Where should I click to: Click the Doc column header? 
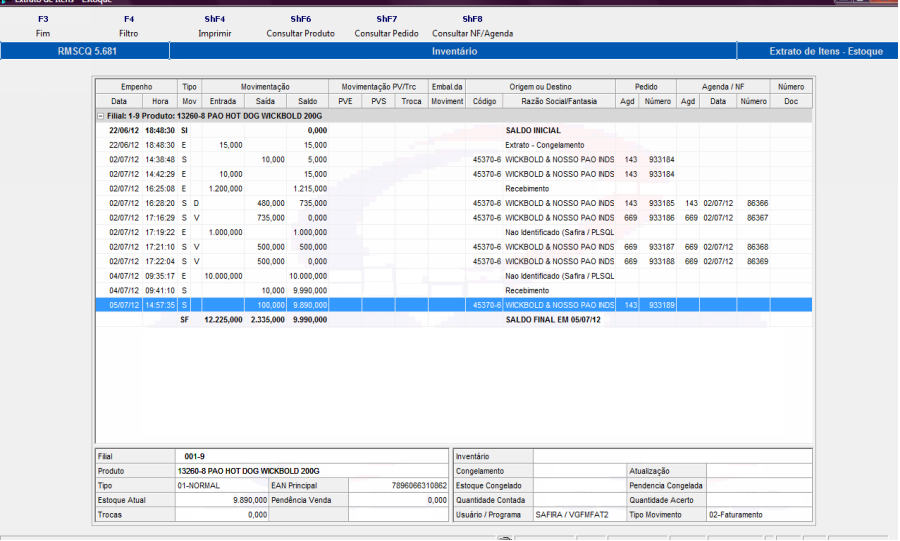(x=791, y=101)
